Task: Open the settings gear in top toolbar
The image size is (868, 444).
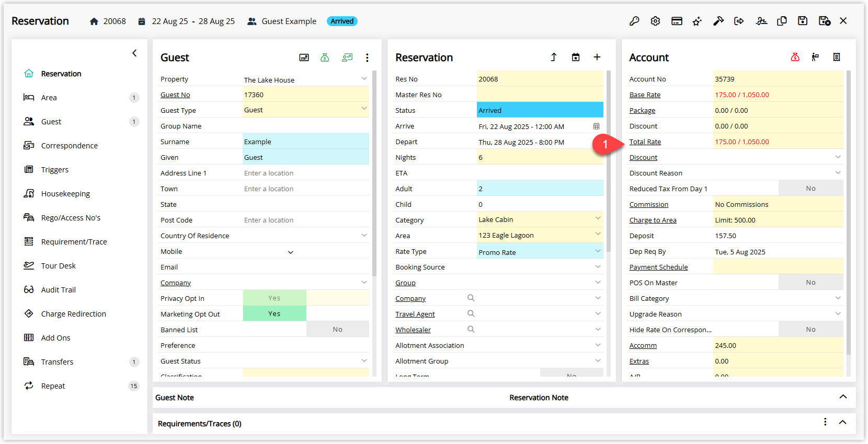Action: coord(655,21)
